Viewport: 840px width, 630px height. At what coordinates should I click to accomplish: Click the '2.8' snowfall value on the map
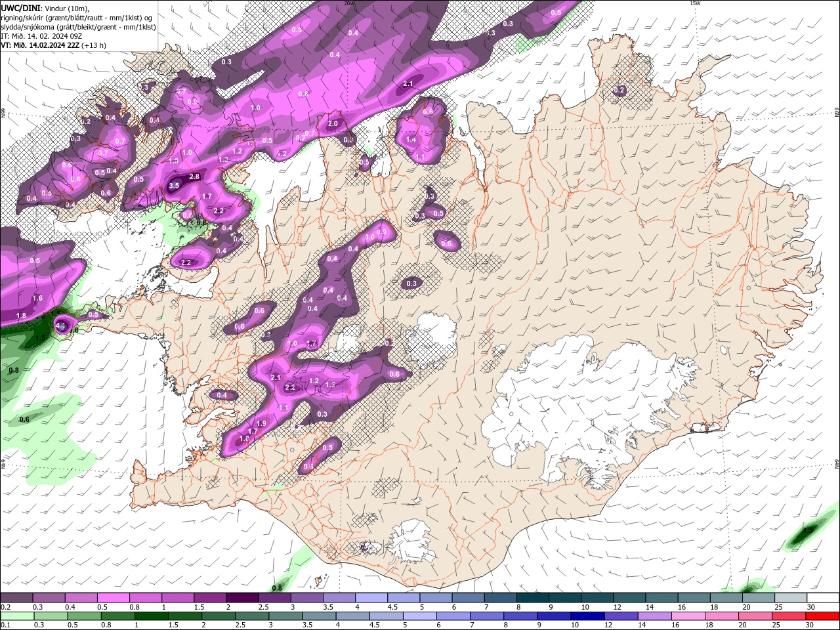point(194,177)
